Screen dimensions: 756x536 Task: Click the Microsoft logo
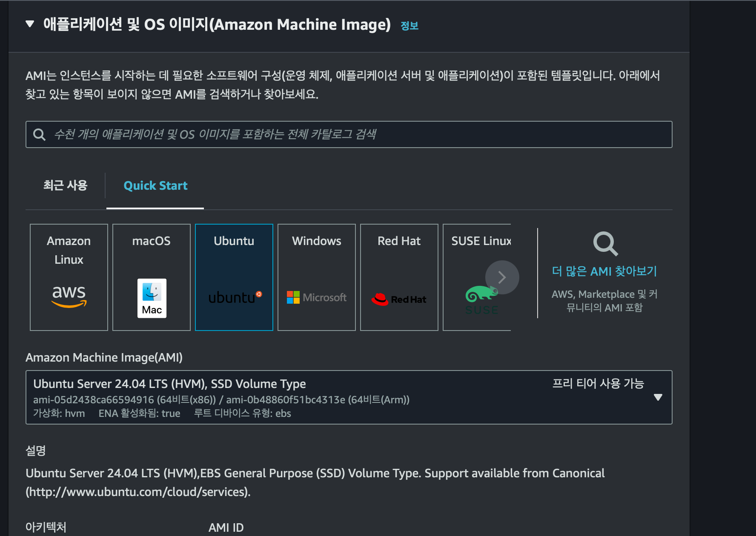(317, 297)
